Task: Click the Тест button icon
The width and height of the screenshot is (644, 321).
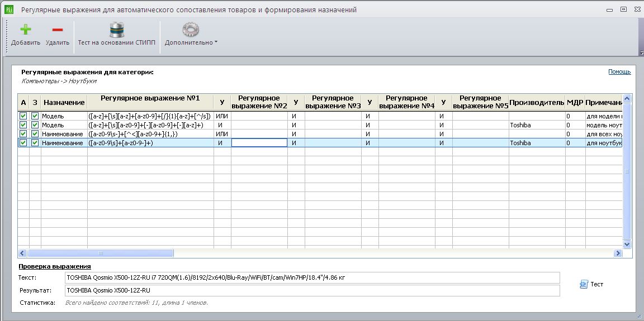Action: 584,284
